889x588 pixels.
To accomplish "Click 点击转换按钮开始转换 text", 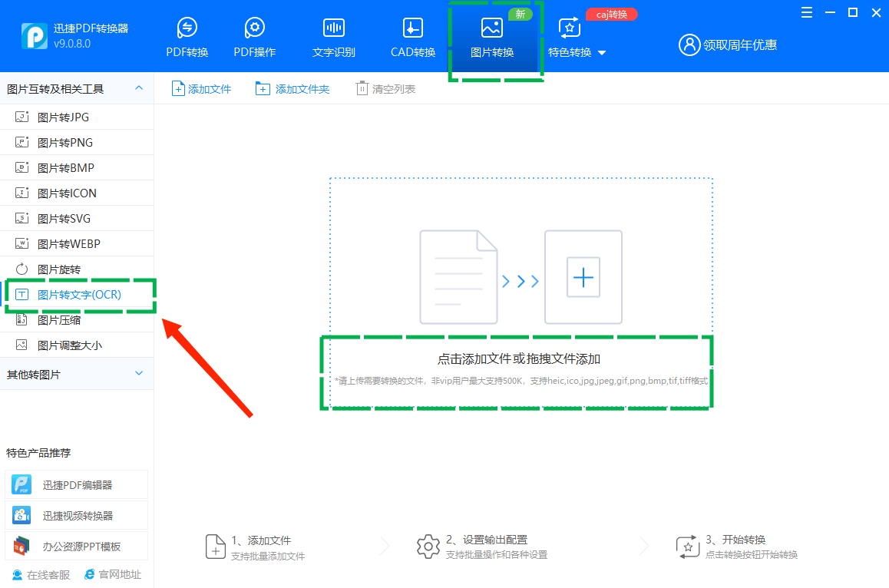I will coord(752,554).
